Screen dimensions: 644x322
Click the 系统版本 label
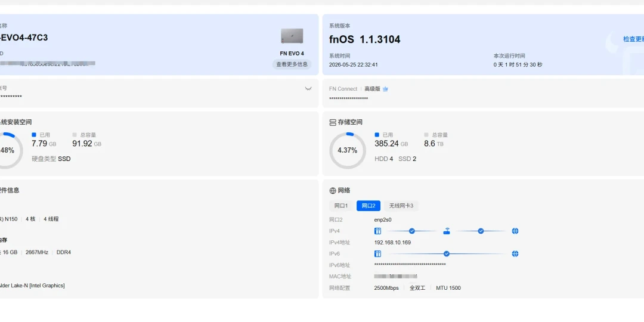(340, 26)
